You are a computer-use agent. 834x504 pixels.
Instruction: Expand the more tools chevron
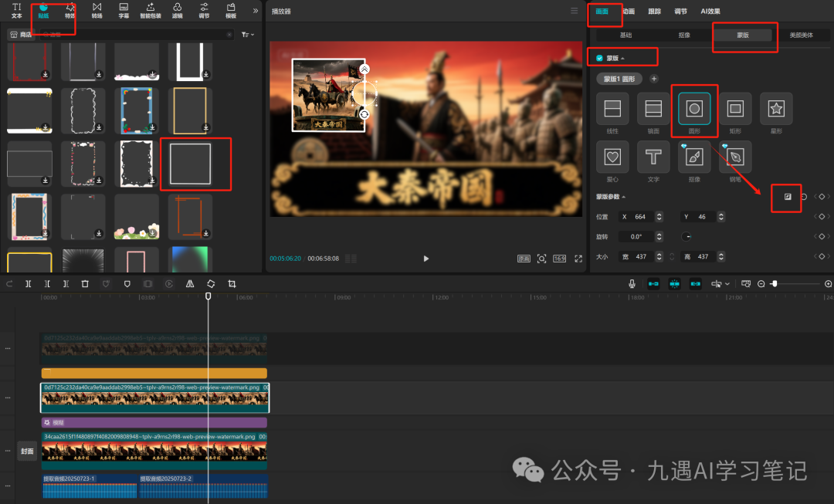[x=256, y=11]
